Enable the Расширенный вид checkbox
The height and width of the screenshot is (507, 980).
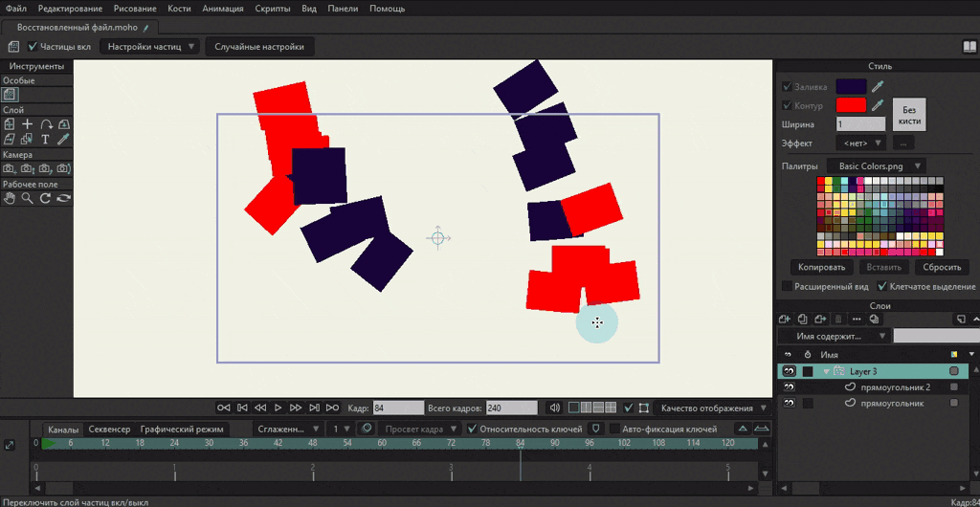click(787, 287)
